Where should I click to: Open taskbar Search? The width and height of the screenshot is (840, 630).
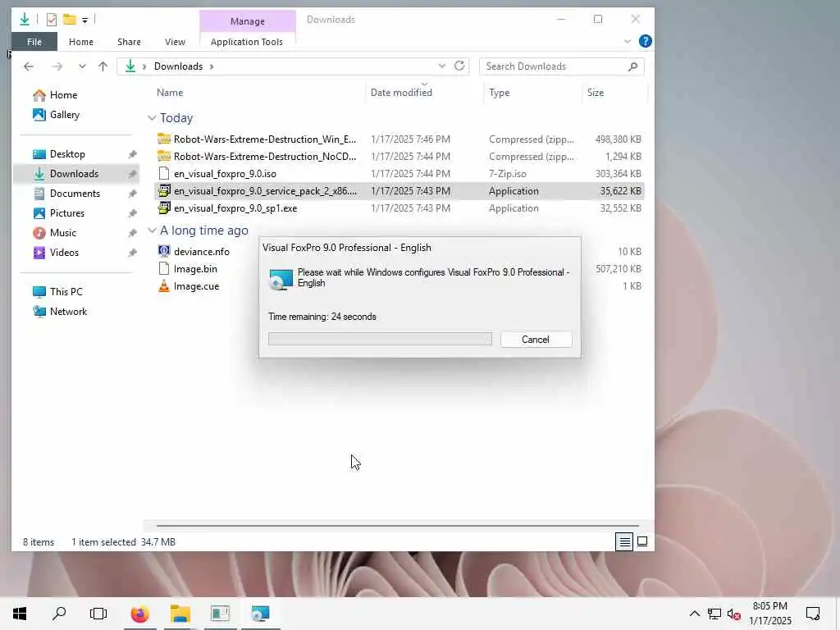point(59,614)
